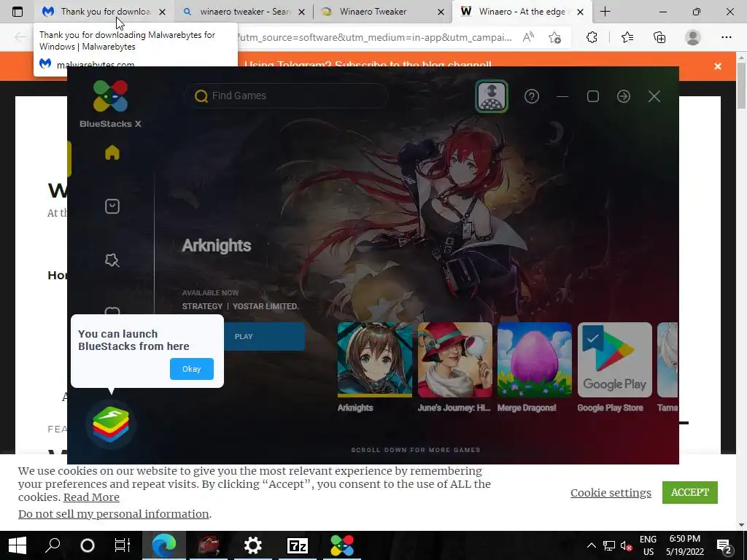Dismiss the orange Telegram banner
The height and width of the screenshot is (560, 747).
[718, 66]
